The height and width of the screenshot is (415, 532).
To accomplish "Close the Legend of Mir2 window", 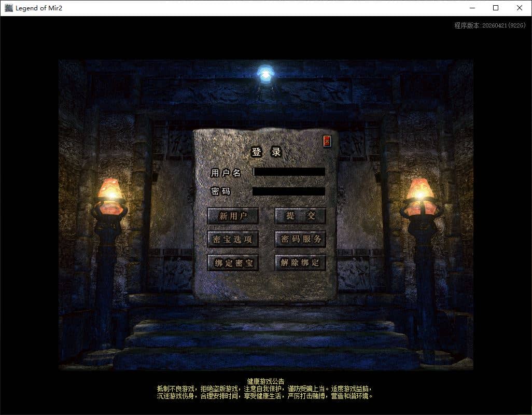I will (x=520, y=8).
